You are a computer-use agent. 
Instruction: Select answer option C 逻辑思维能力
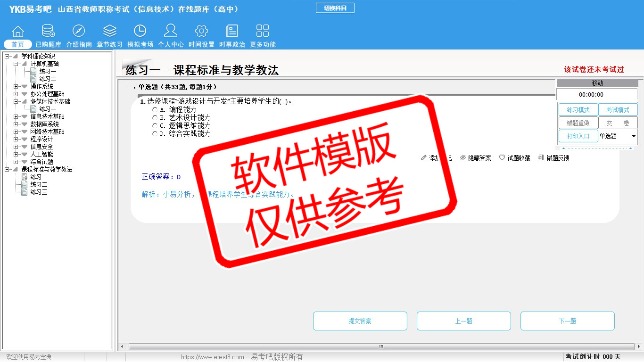tap(155, 126)
